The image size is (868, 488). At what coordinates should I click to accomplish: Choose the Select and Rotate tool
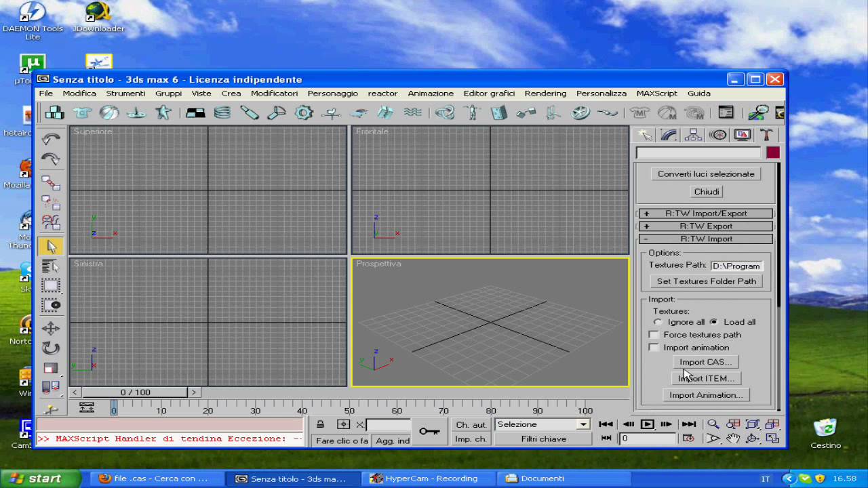51,348
